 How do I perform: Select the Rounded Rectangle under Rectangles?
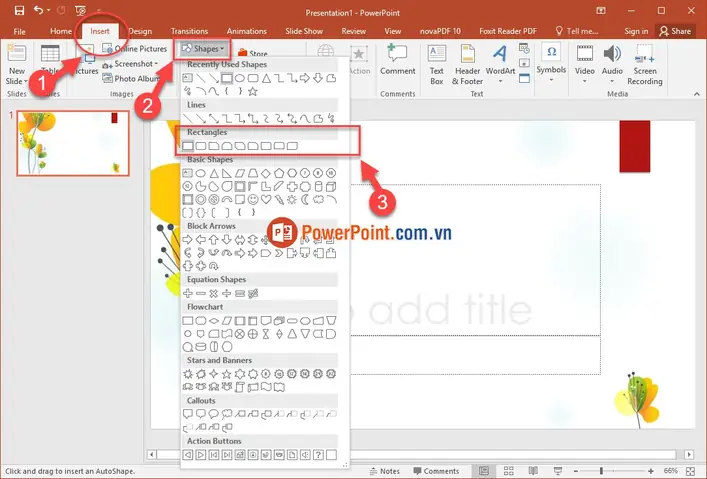coord(201,146)
